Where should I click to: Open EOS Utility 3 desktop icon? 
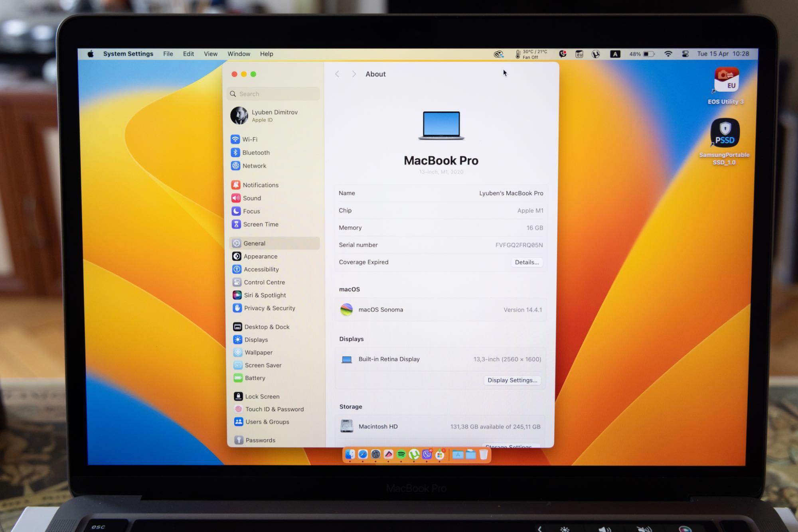726,86
